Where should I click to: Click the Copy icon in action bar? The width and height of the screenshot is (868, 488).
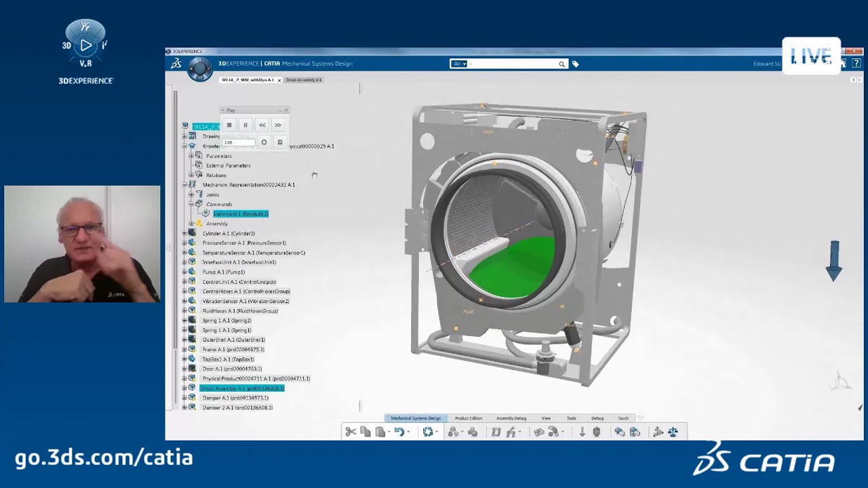[366, 432]
